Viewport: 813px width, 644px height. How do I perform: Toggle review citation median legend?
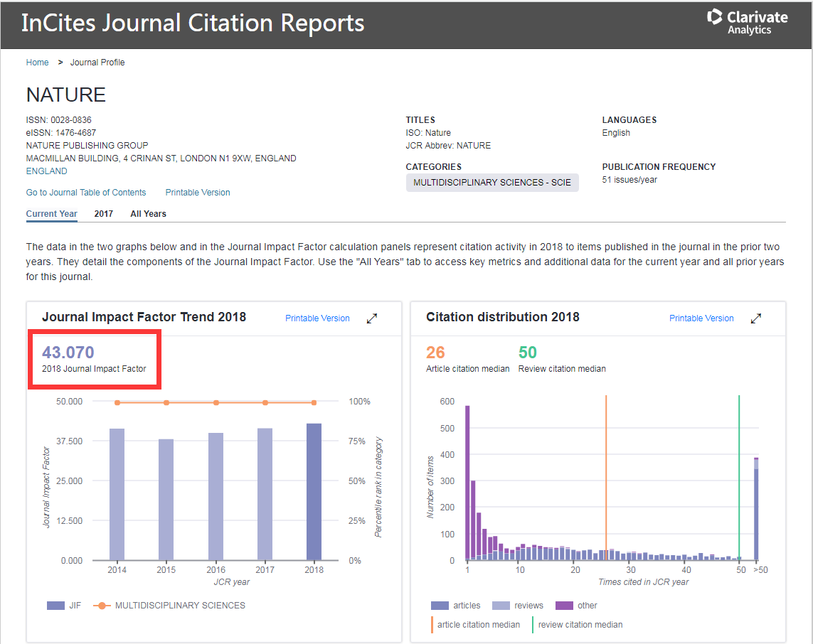578,625
